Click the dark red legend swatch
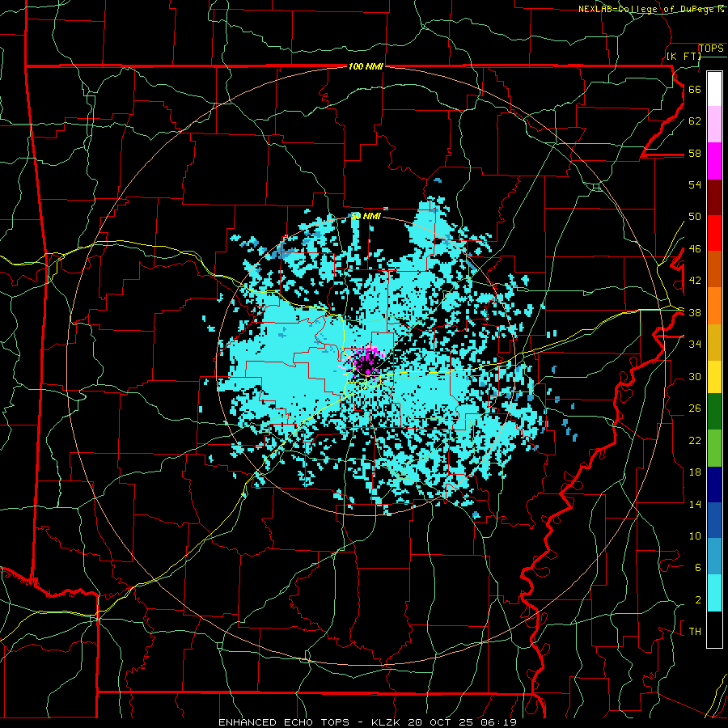Viewport: 728px width, 728px height. (714, 198)
